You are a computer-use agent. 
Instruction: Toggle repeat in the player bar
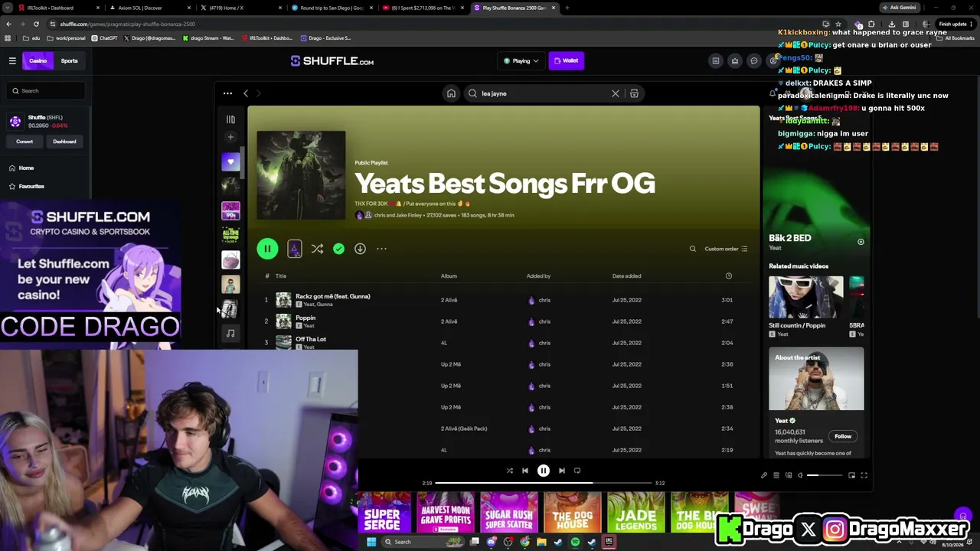coord(577,471)
